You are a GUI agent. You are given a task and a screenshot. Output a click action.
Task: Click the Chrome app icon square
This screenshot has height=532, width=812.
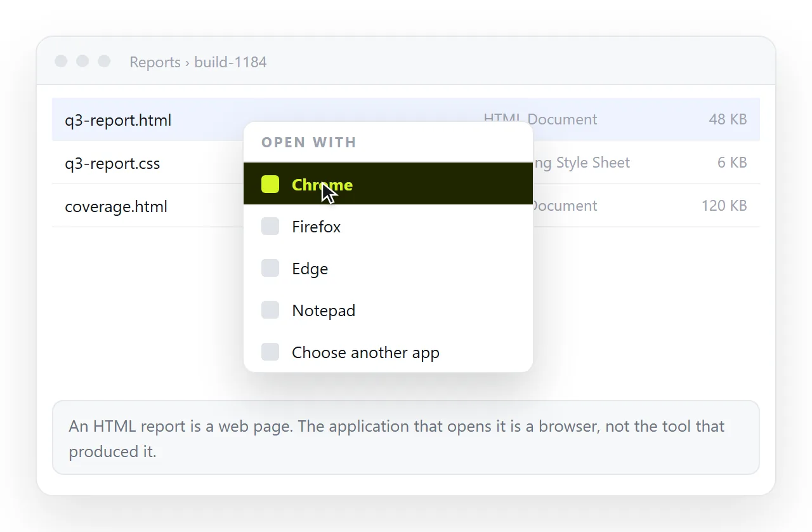[270, 184]
